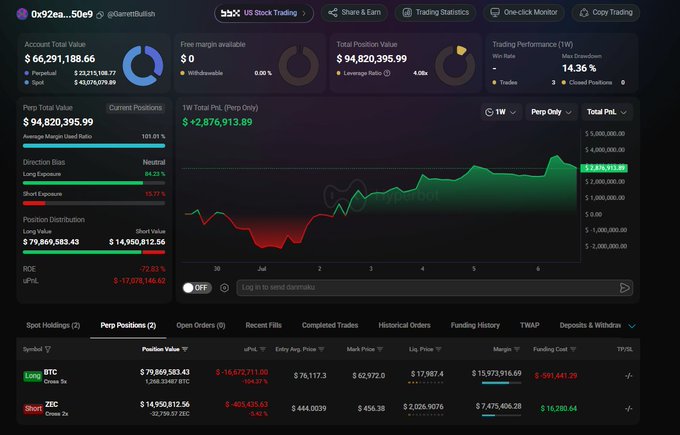Open the Total PnL dropdown
The width and height of the screenshot is (680, 435).
[607, 112]
